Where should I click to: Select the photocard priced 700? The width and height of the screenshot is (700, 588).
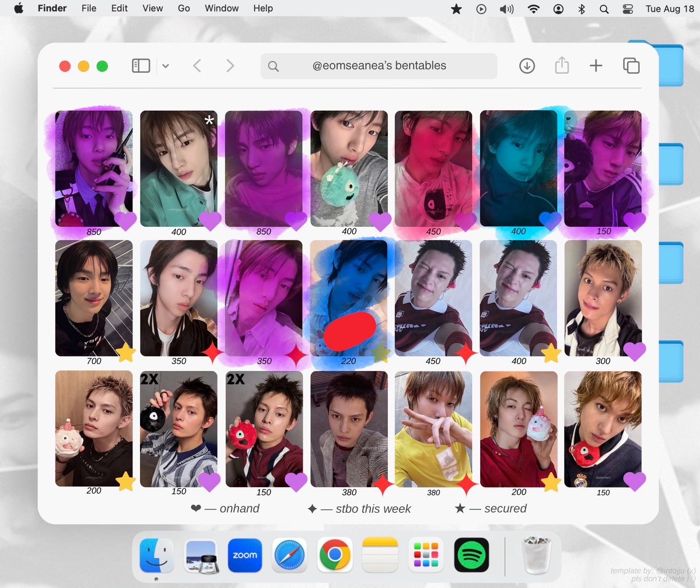tap(94, 298)
